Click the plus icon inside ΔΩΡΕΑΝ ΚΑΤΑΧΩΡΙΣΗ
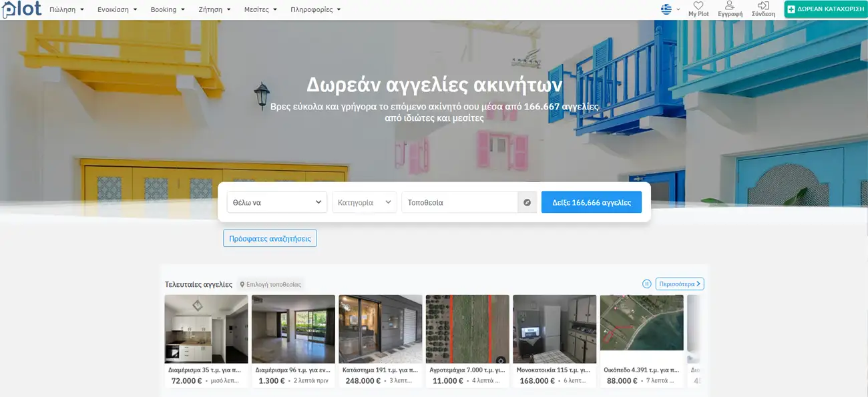868x397 pixels. point(791,9)
